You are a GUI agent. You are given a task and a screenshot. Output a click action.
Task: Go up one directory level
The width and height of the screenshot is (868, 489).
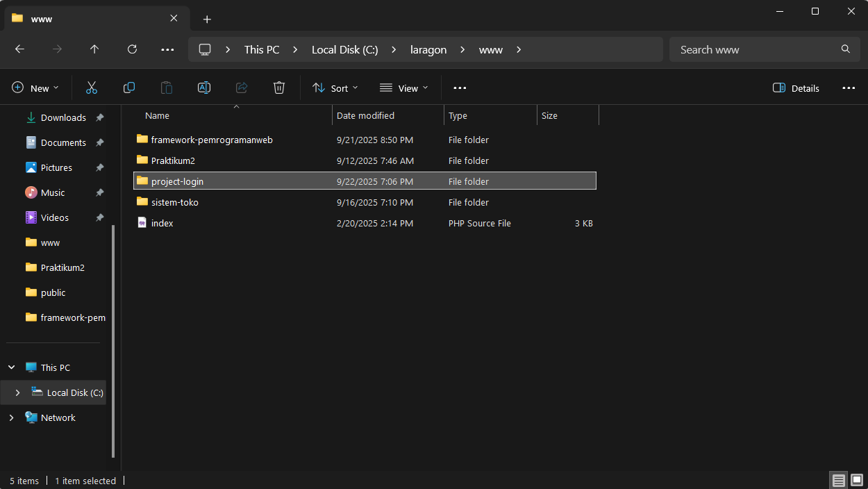(94, 49)
